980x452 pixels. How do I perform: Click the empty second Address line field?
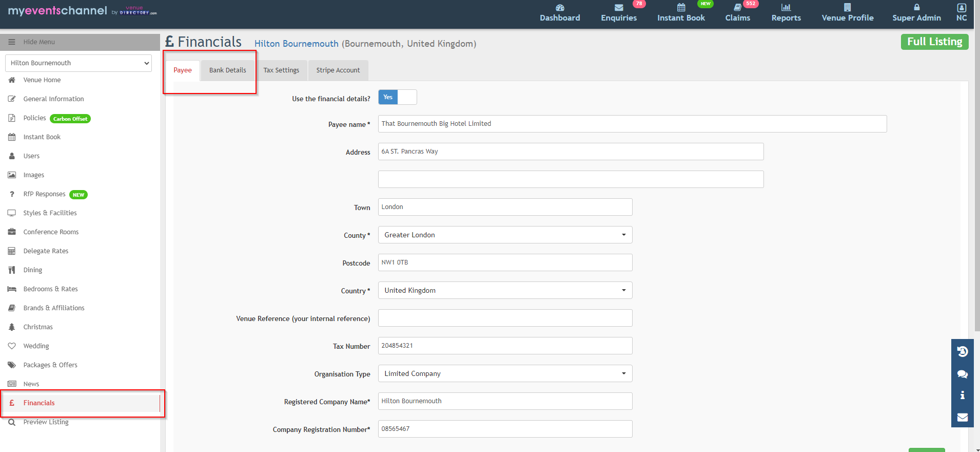tap(571, 179)
